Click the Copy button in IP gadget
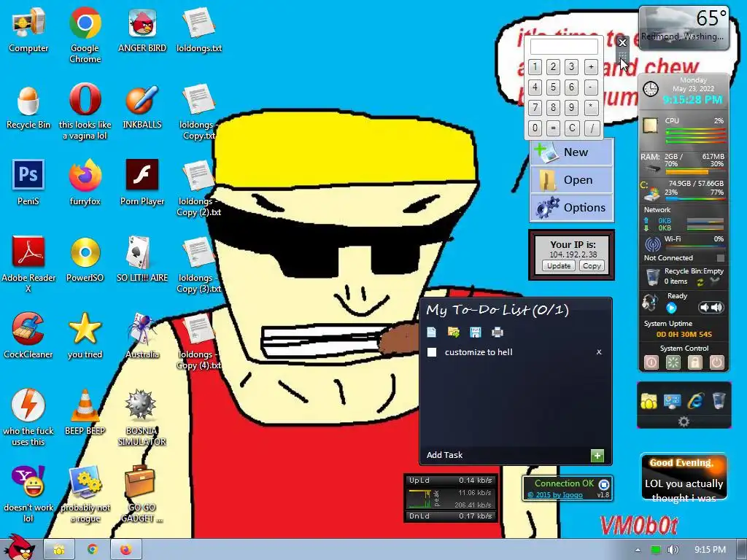The width and height of the screenshot is (747, 560). tap(592, 265)
